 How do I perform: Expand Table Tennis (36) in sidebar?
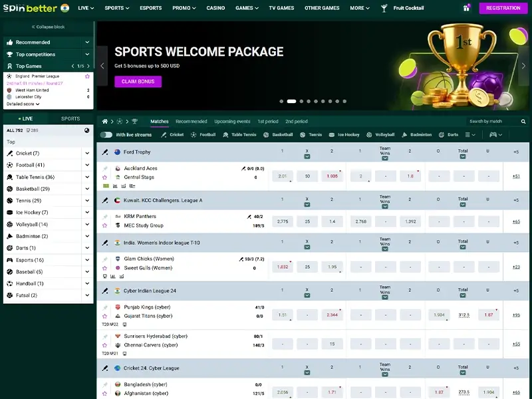pos(87,177)
